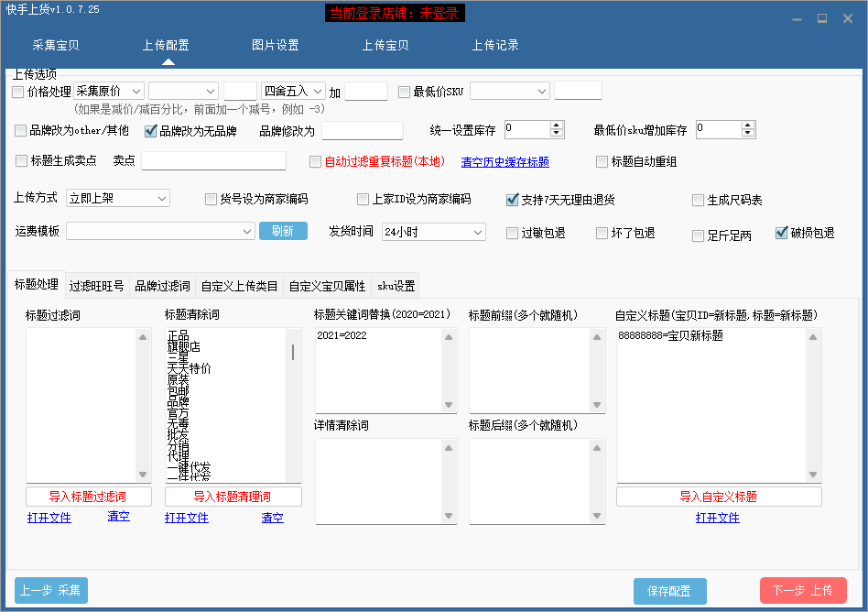Switch to the 采集宝贝 tab

coord(55,43)
